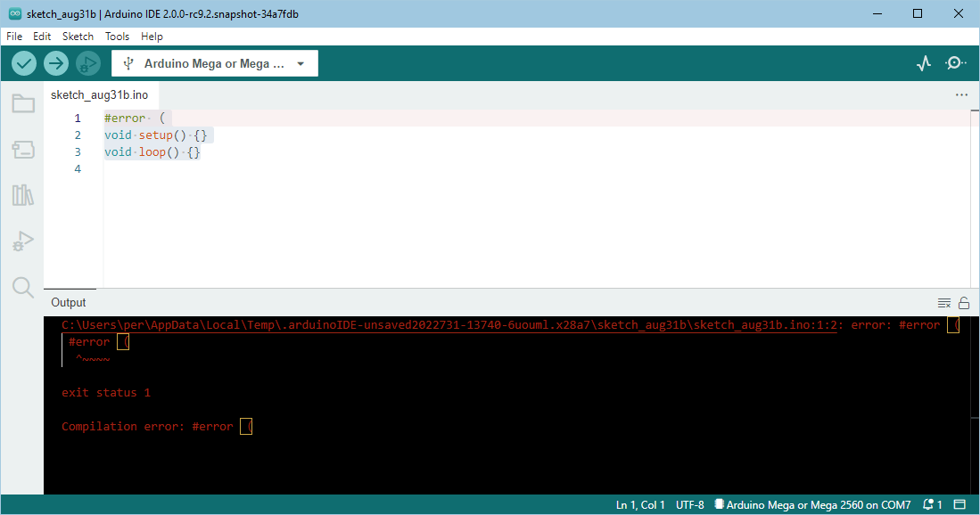Click the sketch_aug31b.ino error file path link

pos(449,324)
